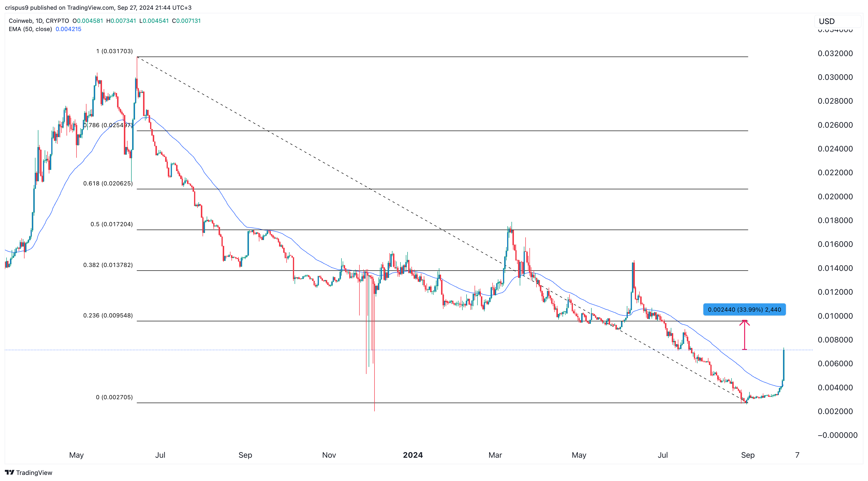The image size is (868, 481).
Task: Click the Nov label on time axis
Action: 329,455
